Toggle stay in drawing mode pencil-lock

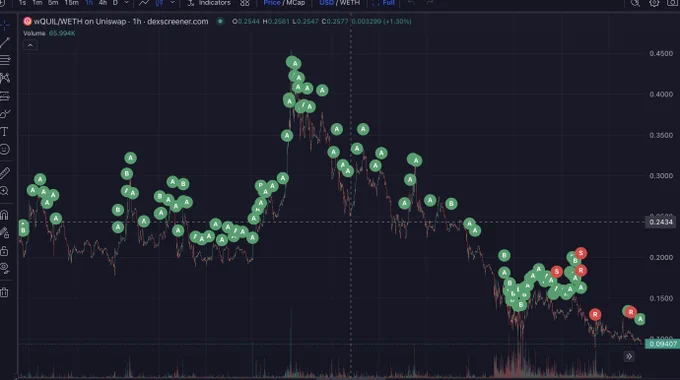click(x=5, y=233)
